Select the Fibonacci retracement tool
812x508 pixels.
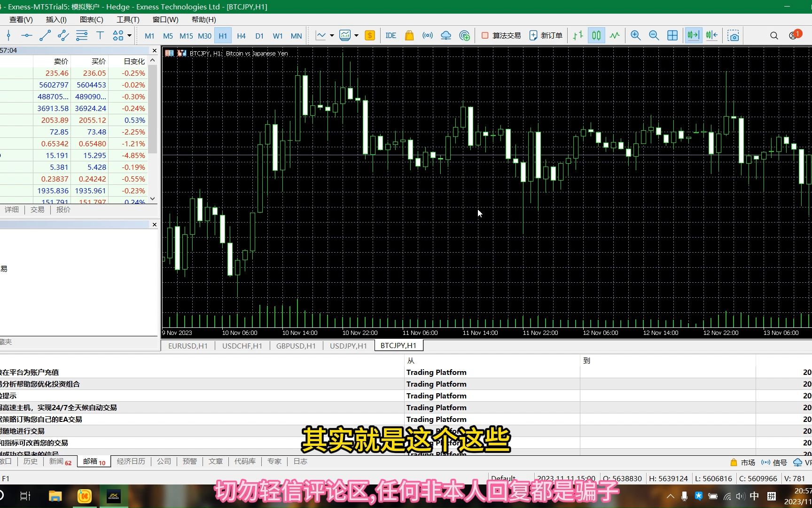(x=82, y=35)
